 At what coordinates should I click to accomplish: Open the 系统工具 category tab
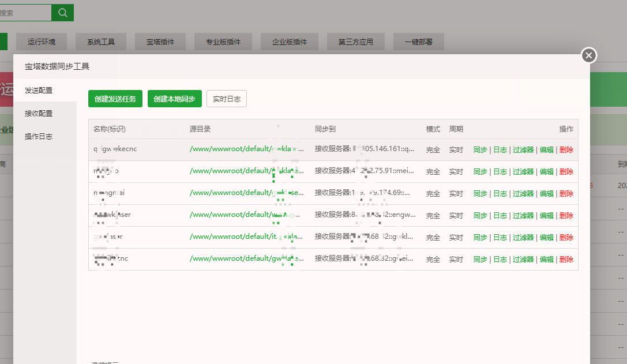click(101, 42)
